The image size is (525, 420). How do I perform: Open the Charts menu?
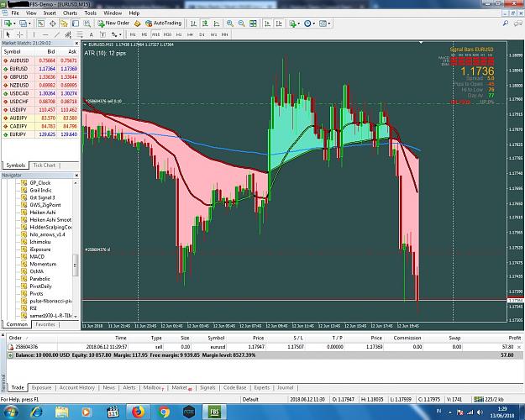(x=70, y=13)
